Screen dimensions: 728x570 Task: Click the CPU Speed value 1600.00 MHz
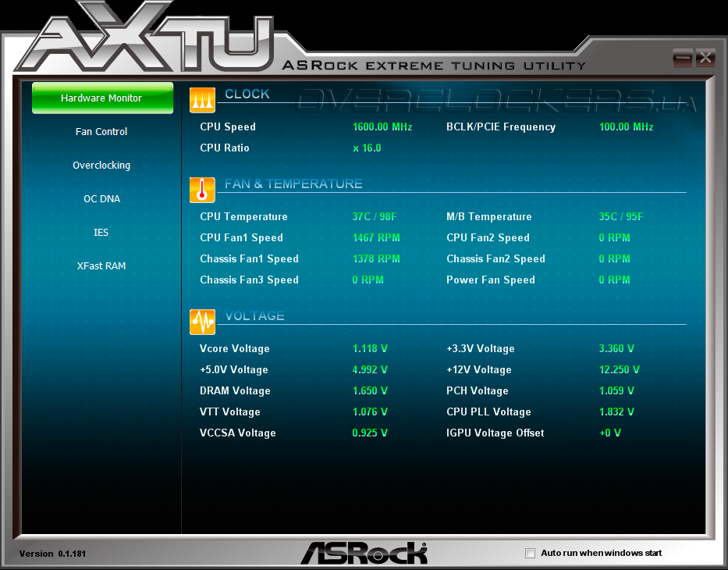point(382,126)
